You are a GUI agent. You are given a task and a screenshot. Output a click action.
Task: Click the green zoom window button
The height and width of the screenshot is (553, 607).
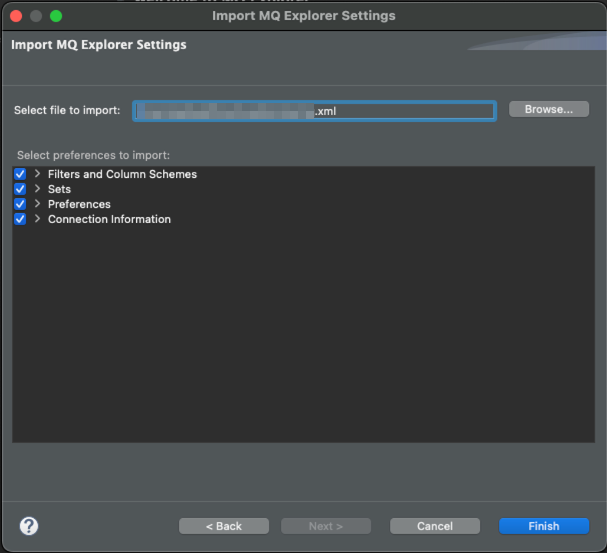coord(56,16)
